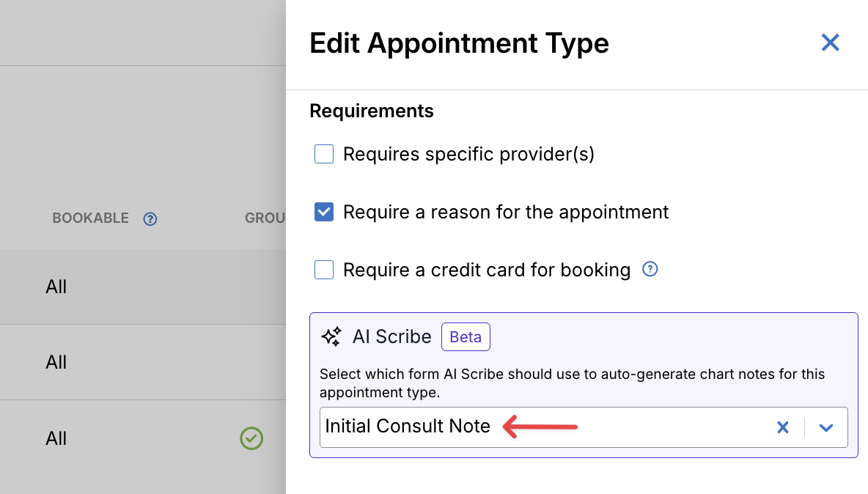Click the Beta badge next to AI Scribe

point(466,336)
